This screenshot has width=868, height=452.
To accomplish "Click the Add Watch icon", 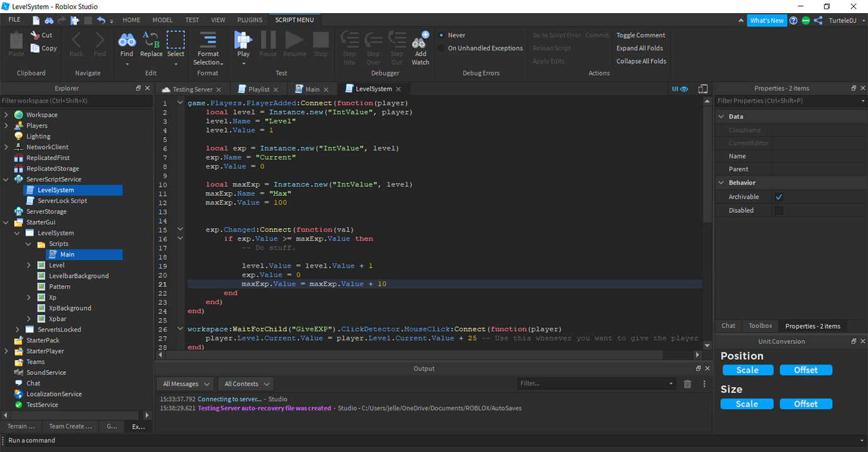I will (420, 40).
